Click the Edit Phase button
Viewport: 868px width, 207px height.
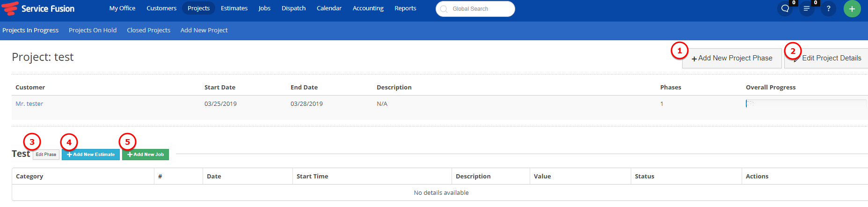tap(46, 155)
